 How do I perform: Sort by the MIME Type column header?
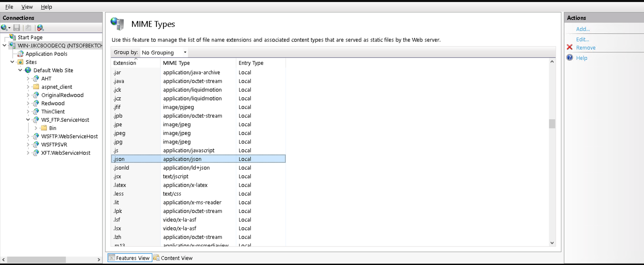click(x=198, y=63)
